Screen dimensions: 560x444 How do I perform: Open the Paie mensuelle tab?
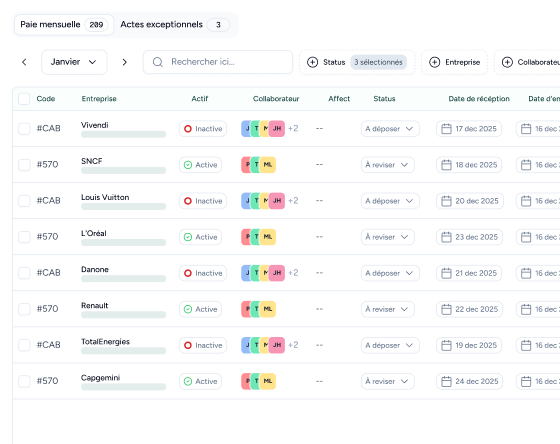(x=64, y=25)
